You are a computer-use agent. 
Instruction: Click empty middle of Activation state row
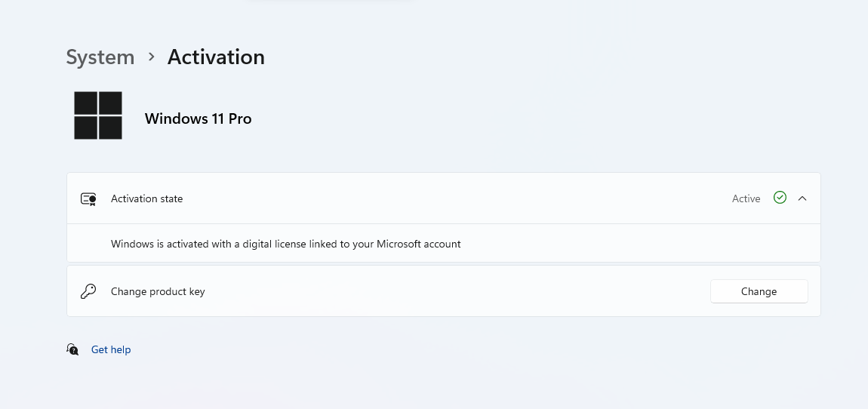[453, 199]
